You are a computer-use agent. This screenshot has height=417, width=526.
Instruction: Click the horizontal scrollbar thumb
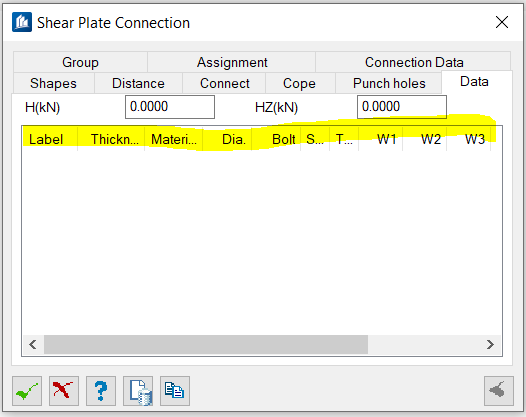click(x=206, y=345)
